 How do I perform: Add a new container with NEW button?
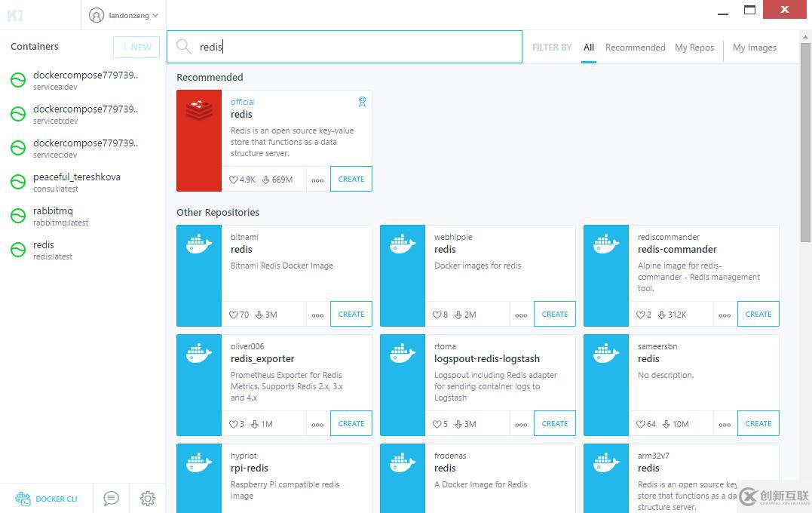tap(136, 48)
